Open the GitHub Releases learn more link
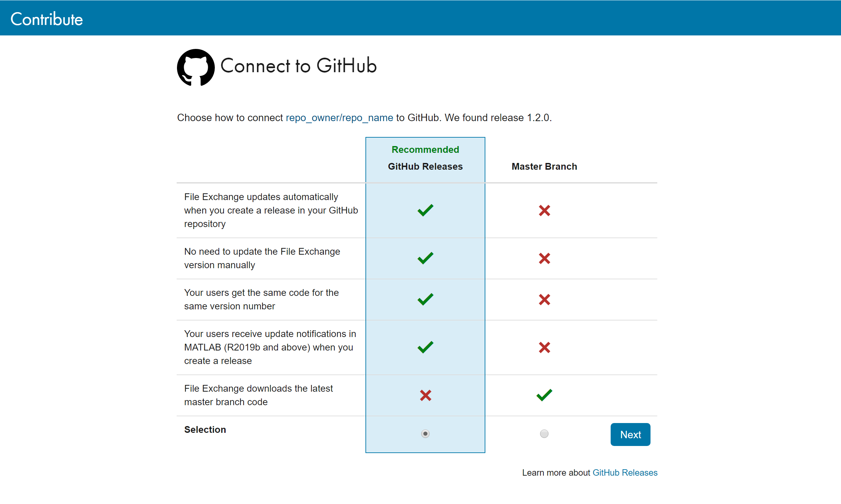The height and width of the screenshot is (504, 841). tap(625, 472)
